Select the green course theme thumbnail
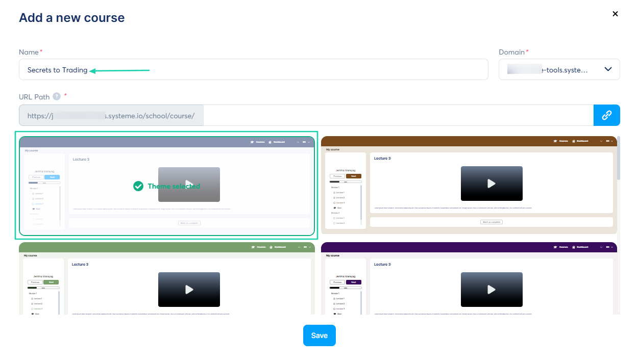The height and width of the screenshot is (364, 637). 167,278
